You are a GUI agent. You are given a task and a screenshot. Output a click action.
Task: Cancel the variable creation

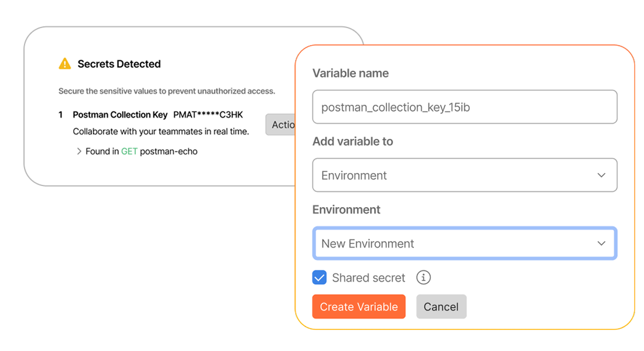point(441,307)
